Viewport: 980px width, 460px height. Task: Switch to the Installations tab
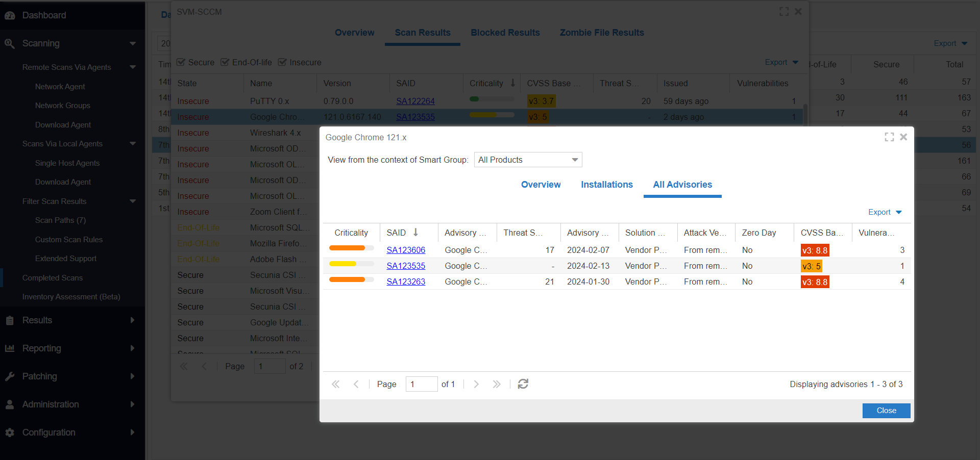[x=606, y=185]
